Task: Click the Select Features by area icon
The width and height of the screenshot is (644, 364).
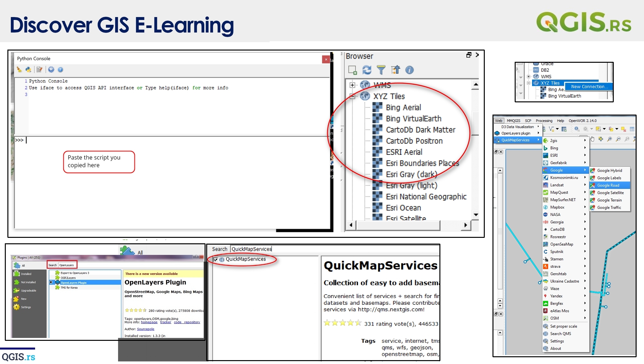Action: pyautogui.click(x=598, y=129)
